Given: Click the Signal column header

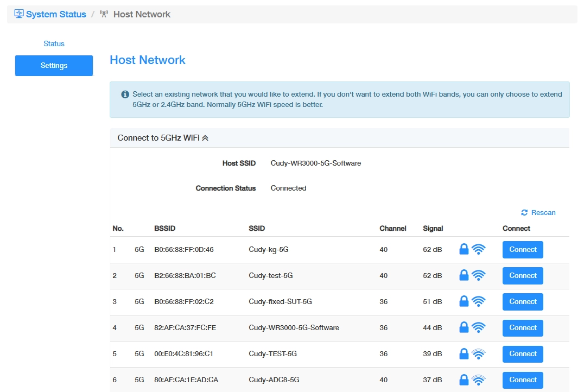Looking at the screenshot, I should [x=433, y=229].
